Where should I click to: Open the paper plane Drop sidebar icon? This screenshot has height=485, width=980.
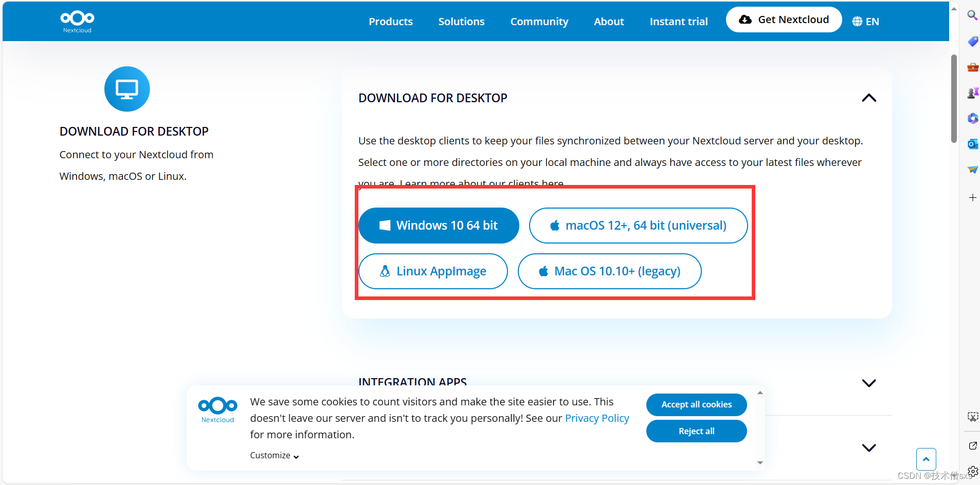point(972,170)
